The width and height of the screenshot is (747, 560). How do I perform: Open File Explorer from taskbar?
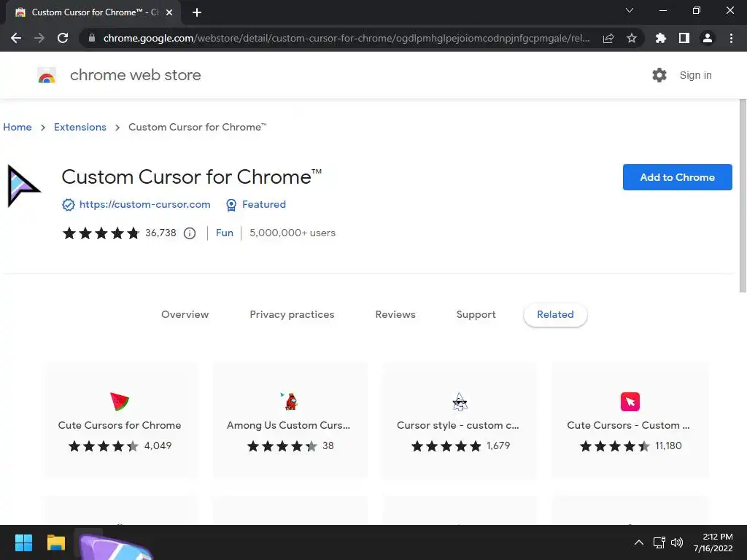[55, 542]
